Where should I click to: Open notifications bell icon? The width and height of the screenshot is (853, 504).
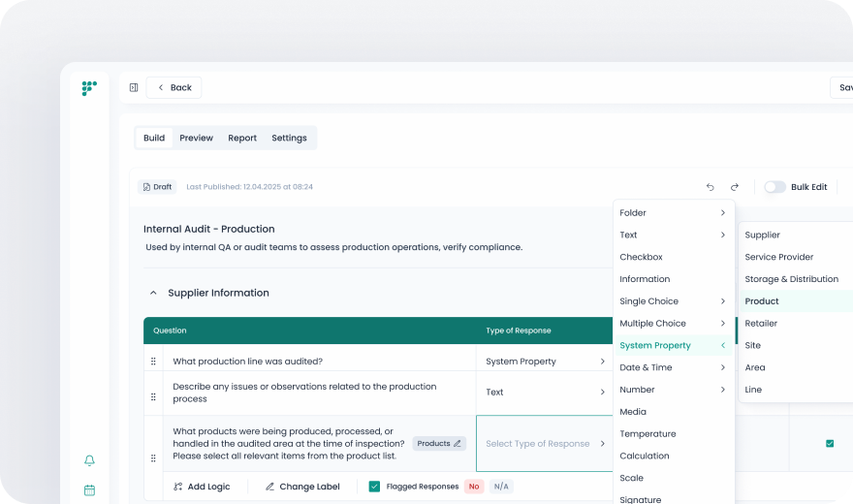(90, 460)
